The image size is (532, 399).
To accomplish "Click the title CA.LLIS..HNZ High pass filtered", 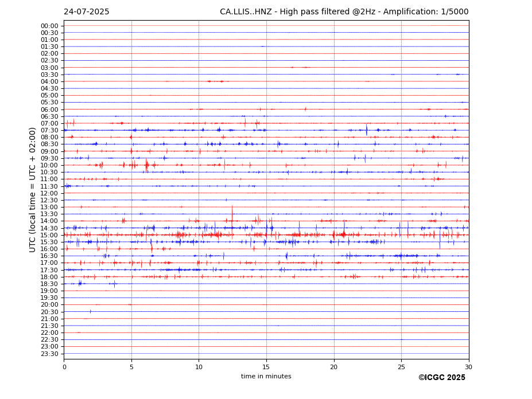I will pos(344,12).
